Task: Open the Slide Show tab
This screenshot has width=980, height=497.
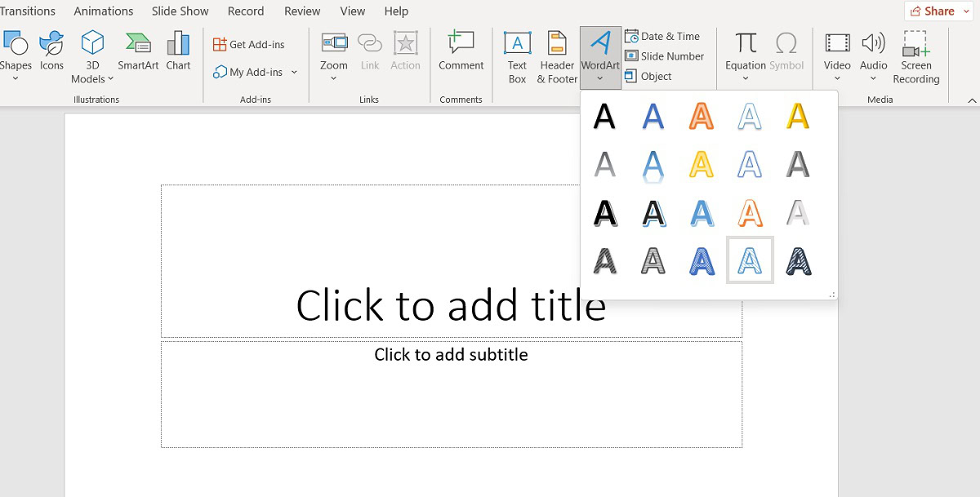Action: (180, 11)
